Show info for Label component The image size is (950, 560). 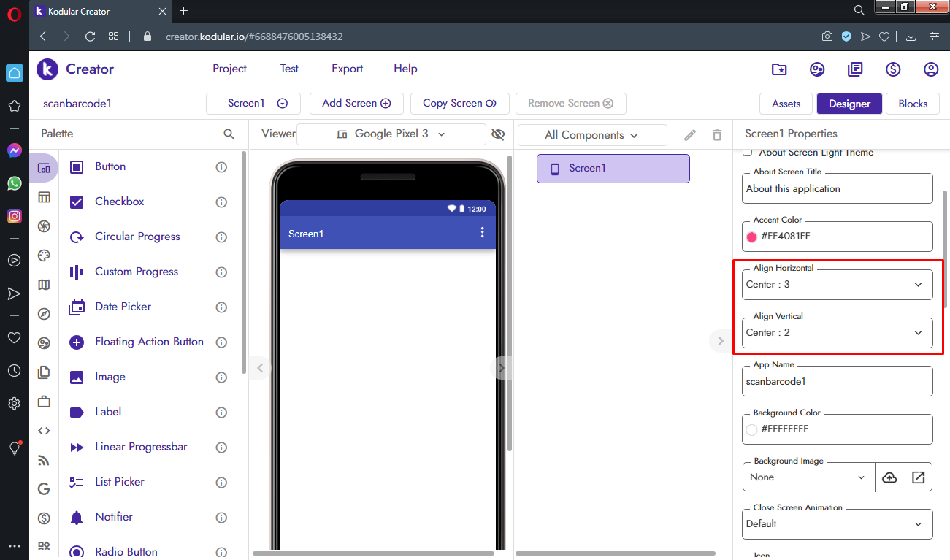pos(221,413)
